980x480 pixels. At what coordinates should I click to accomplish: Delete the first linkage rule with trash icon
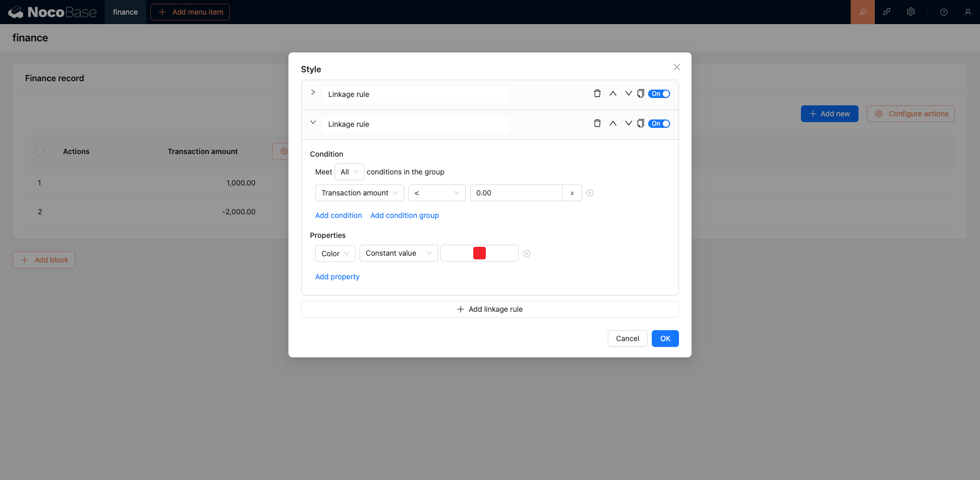tap(597, 94)
